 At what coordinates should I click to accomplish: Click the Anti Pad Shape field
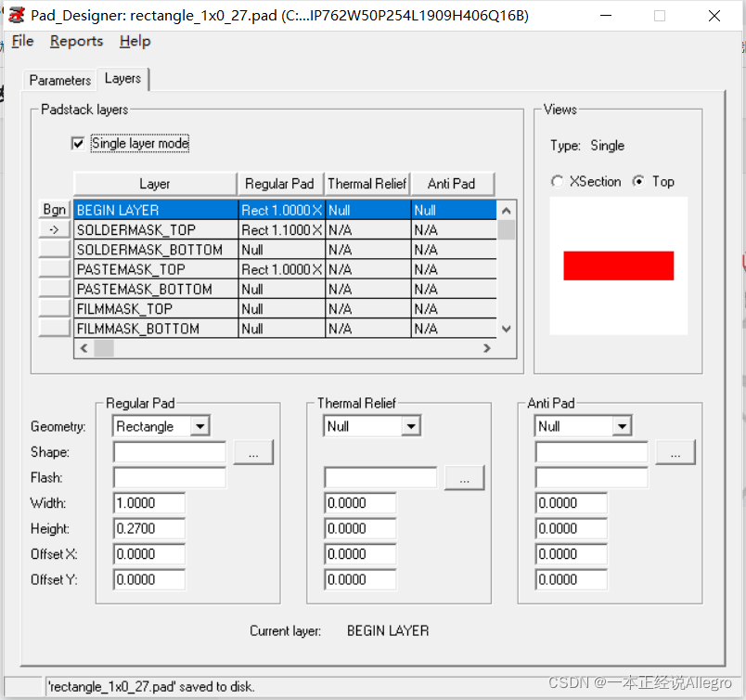591,452
